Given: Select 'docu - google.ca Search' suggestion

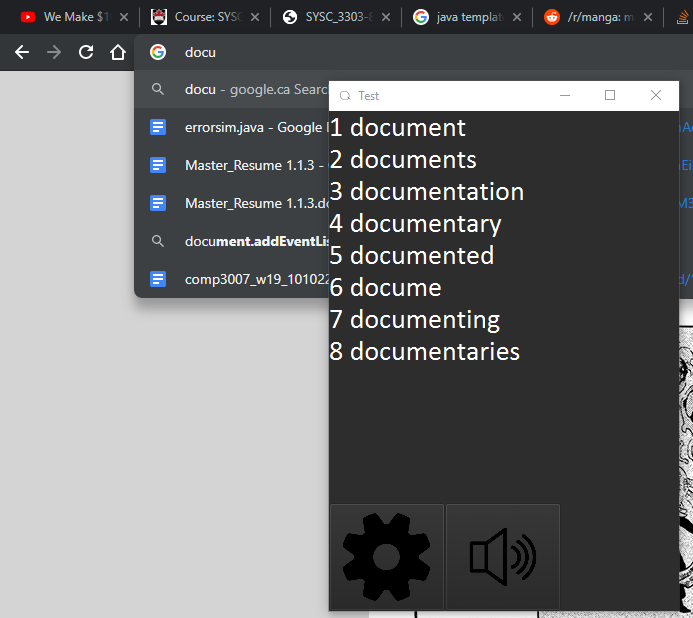Looking at the screenshot, I should [240, 89].
